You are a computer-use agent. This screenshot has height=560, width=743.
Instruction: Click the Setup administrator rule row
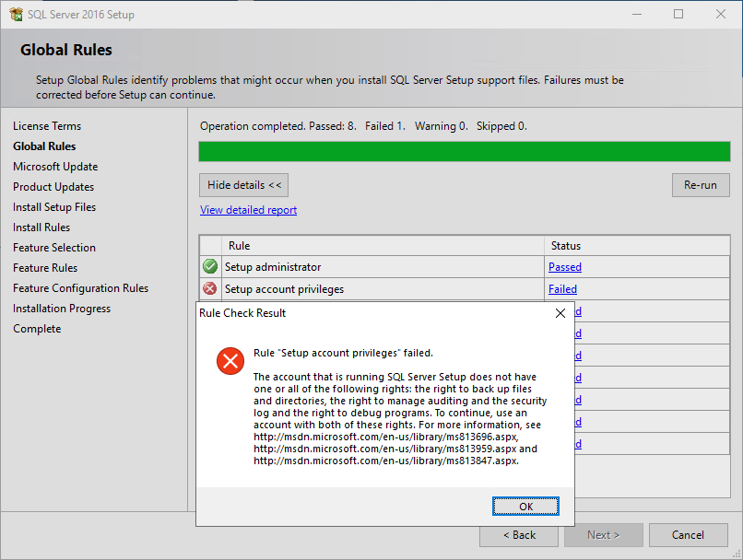tap(465, 267)
